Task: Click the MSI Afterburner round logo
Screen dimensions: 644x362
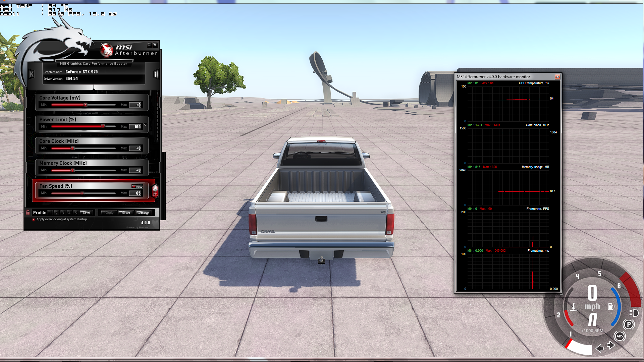Action: 107,50
